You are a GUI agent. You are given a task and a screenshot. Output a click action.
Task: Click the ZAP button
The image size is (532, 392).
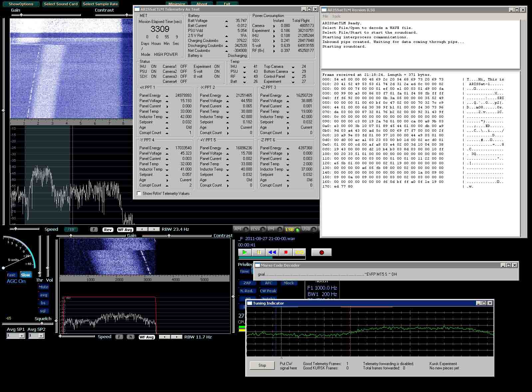point(247,283)
